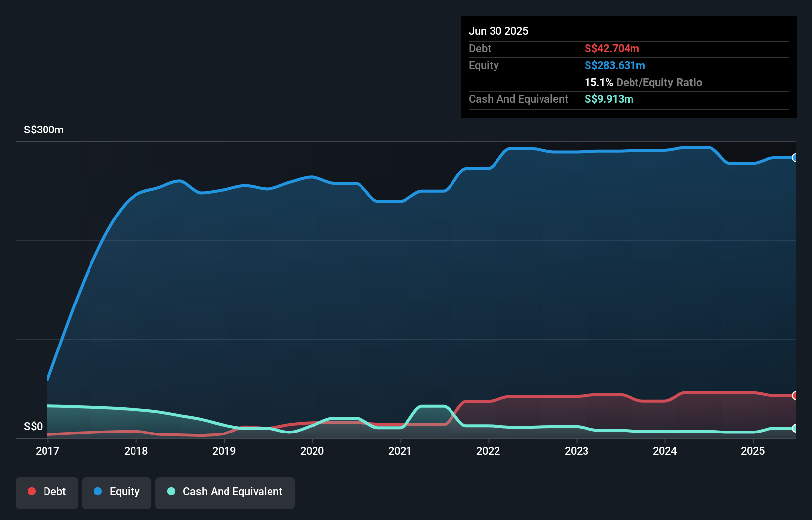812x520 pixels.
Task: Click the S$283.631m equity value in tooltip
Action: 615,65
